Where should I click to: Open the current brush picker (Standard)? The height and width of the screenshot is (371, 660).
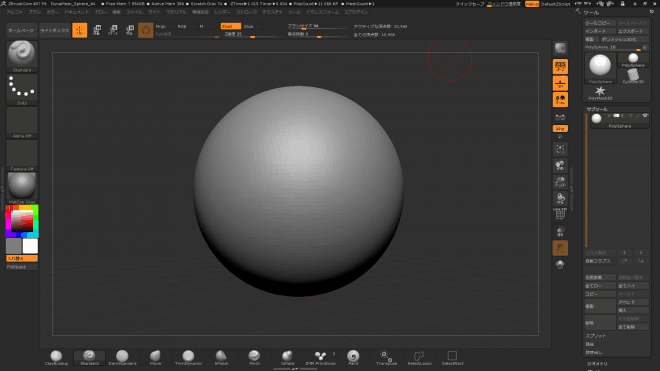click(x=22, y=56)
